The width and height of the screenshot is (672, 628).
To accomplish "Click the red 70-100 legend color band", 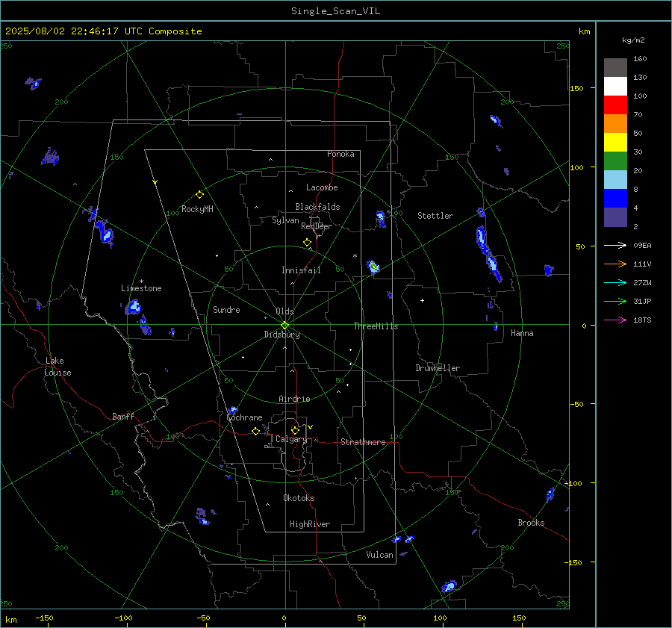I will click(615, 105).
